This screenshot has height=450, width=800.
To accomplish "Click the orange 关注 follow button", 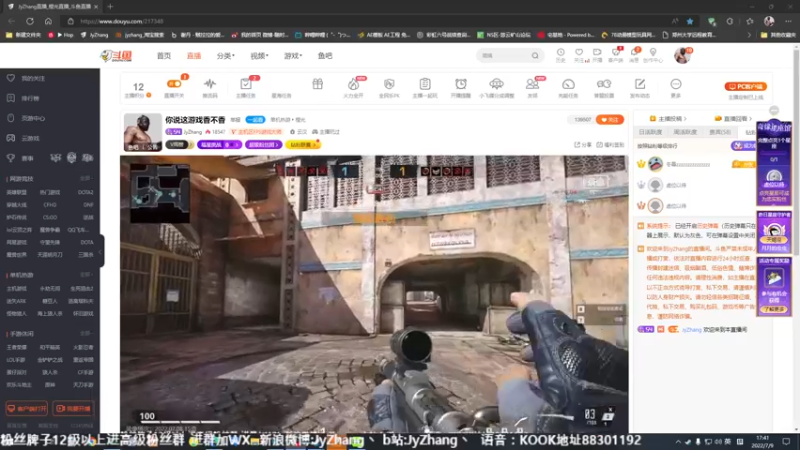I will [x=609, y=119].
